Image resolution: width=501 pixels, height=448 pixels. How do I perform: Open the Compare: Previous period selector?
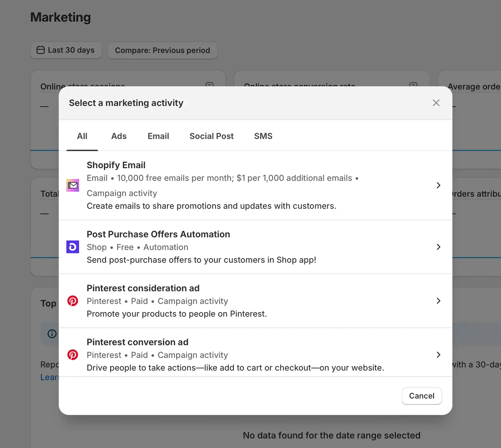pos(162,50)
